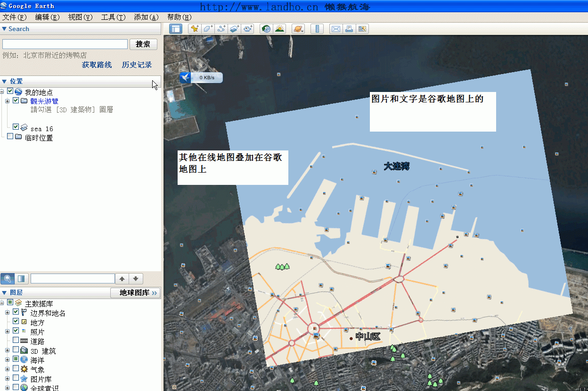Enable the 3D 建筑 layer checkbox
This screenshot has width=588, height=391.
pyautogui.click(x=16, y=349)
